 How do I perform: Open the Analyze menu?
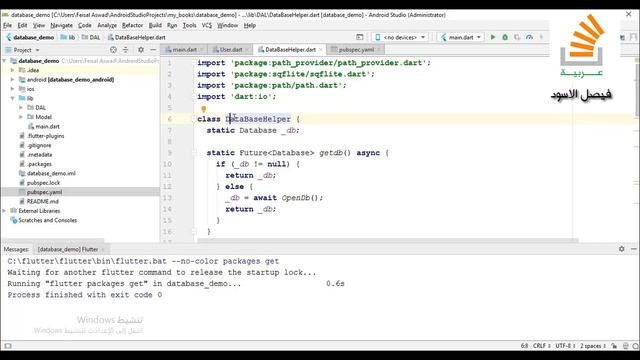pos(107,25)
